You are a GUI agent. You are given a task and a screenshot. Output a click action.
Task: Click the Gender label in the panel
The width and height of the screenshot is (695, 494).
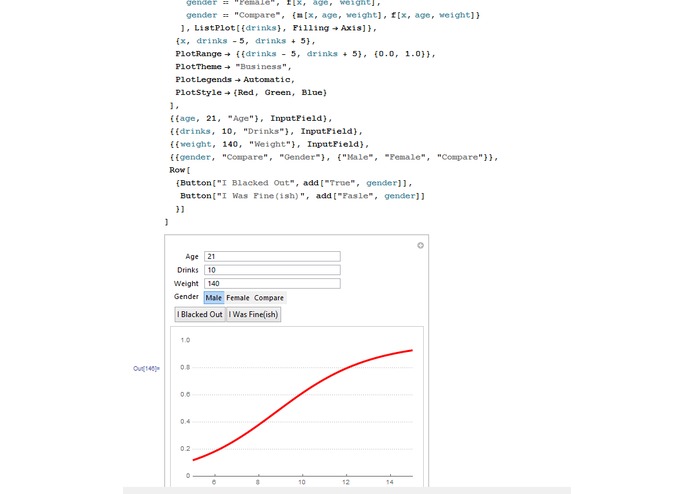click(186, 296)
